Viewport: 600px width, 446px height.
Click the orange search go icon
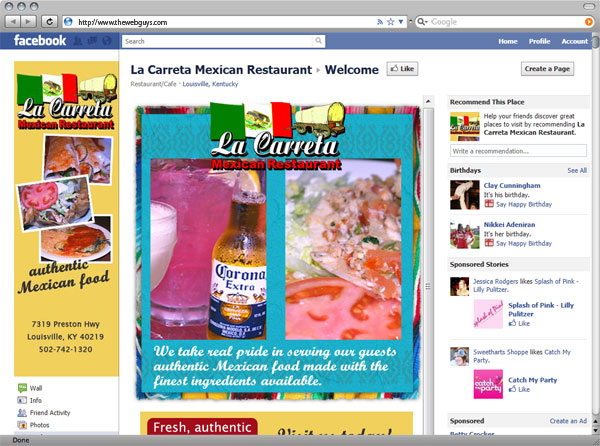[589, 22]
